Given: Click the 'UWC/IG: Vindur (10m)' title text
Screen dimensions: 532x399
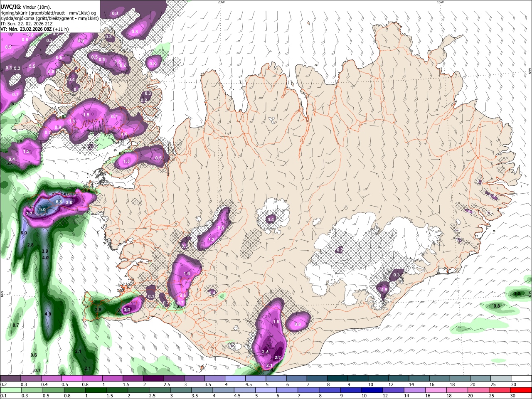Looking at the screenshot, I should pos(26,7).
